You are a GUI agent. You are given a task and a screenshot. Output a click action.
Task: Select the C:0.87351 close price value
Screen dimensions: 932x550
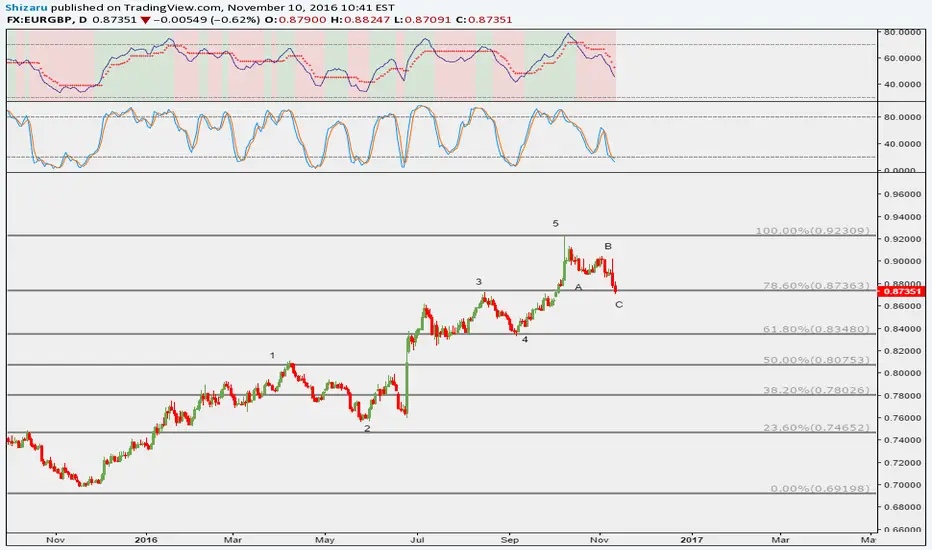(484, 20)
